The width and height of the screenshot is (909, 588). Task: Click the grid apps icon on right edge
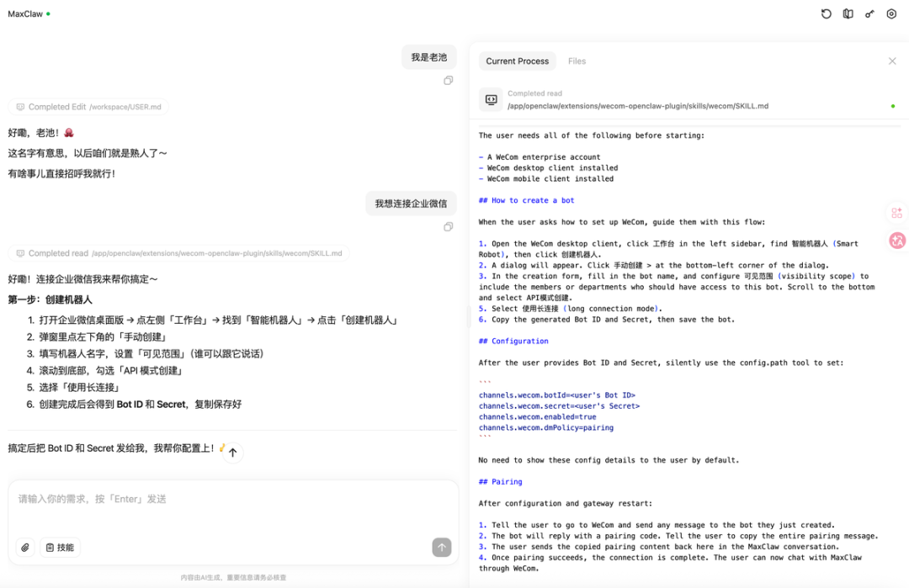pos(897,213)
